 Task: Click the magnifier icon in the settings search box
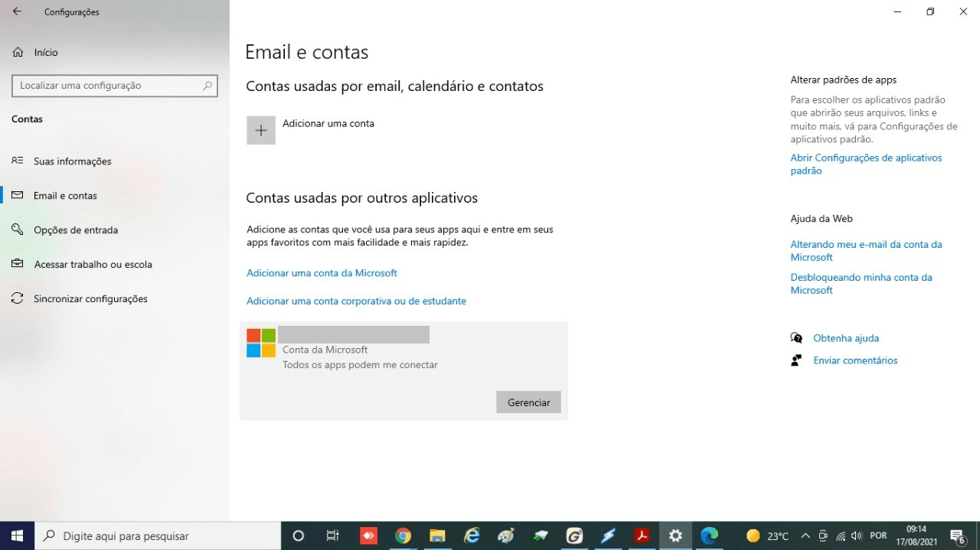coord(207,86)
